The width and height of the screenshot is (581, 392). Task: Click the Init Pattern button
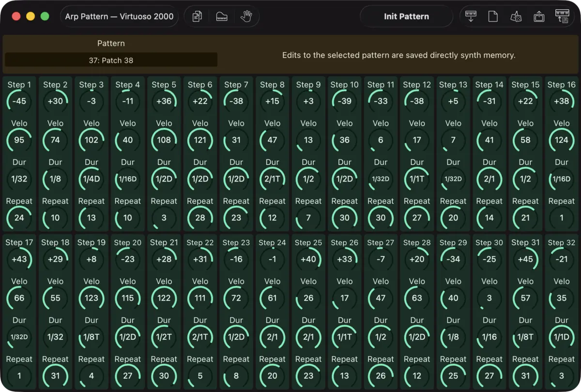point(406,16)
